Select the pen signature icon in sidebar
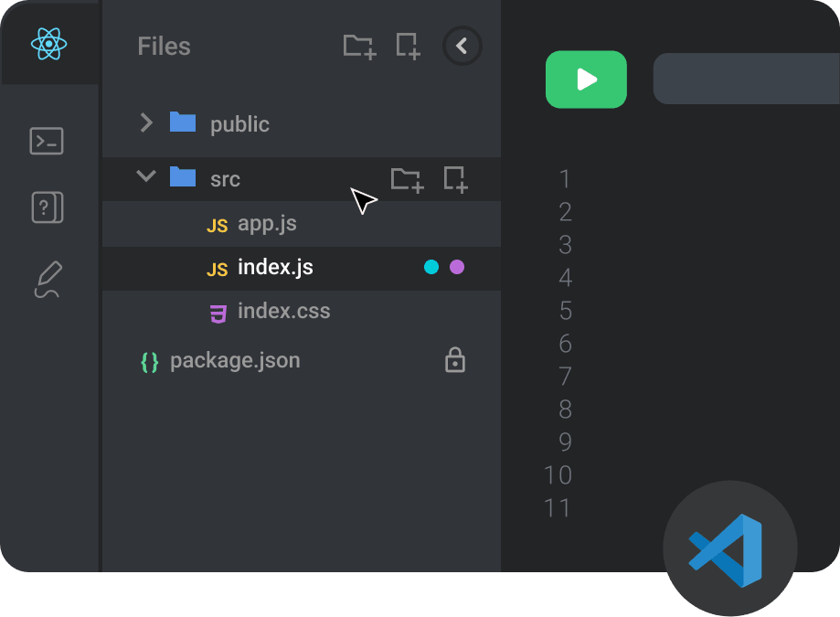The height and width of the screenshot is (617, 840). (48, 280)
